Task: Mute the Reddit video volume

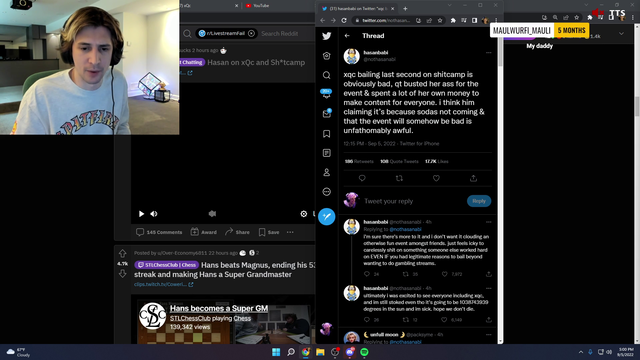Action: (x=154, y=213)
